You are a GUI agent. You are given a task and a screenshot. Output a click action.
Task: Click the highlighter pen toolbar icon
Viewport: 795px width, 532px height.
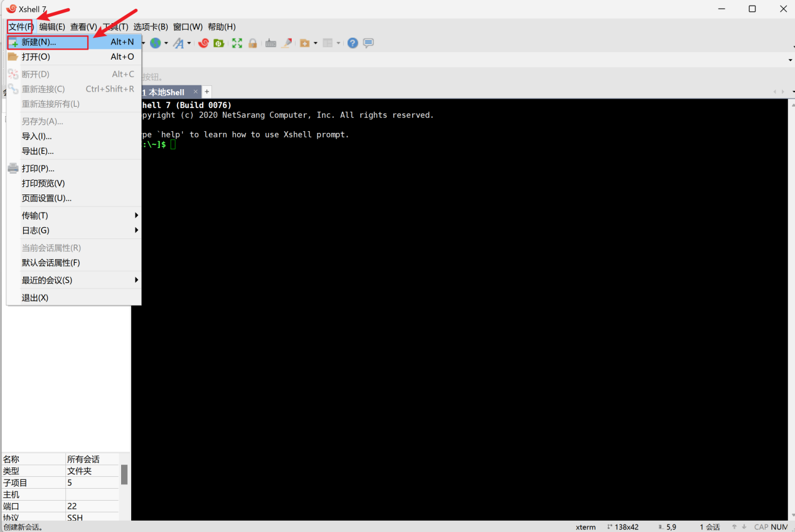(287, 43)
